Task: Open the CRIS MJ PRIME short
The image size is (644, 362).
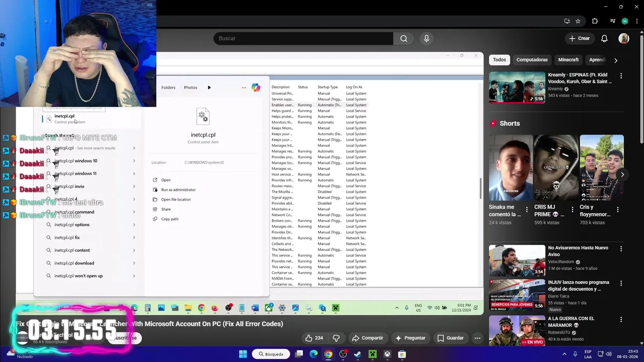Action: [x=556, y=167]
